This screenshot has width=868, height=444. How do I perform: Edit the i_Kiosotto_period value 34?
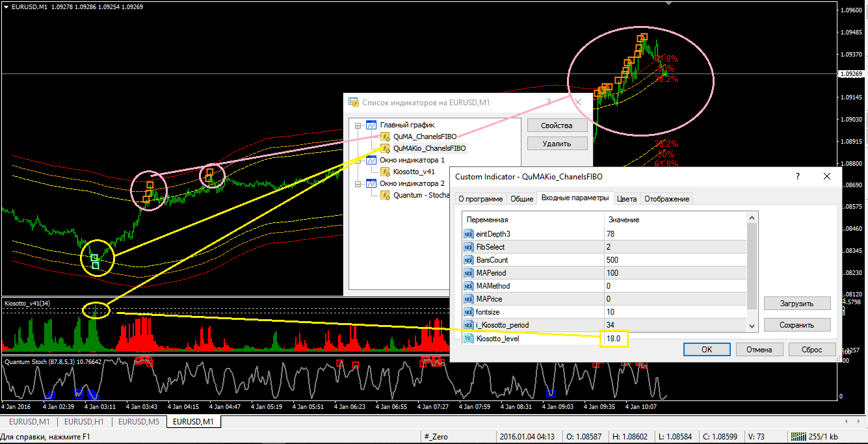[x=675, y=325]
